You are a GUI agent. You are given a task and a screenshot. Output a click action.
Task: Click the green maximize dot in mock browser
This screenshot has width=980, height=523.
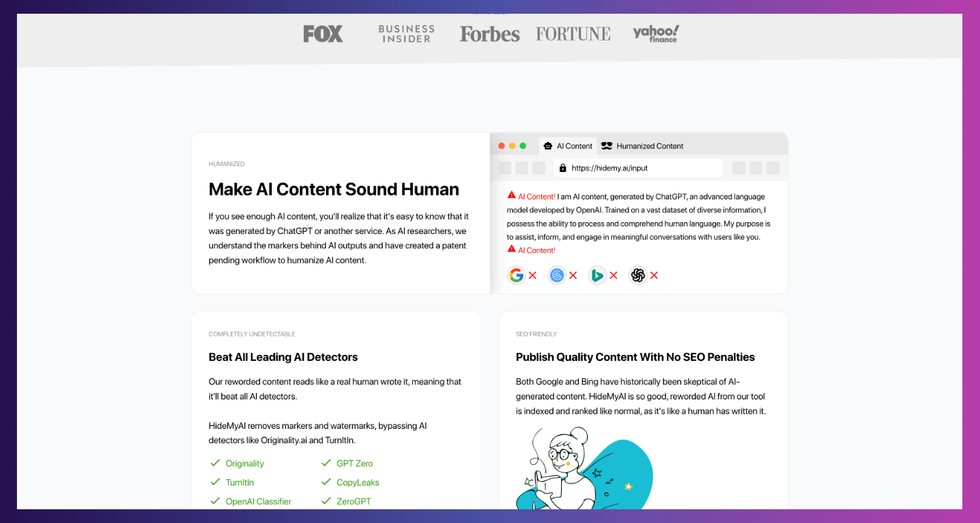(x=523, y=146)
